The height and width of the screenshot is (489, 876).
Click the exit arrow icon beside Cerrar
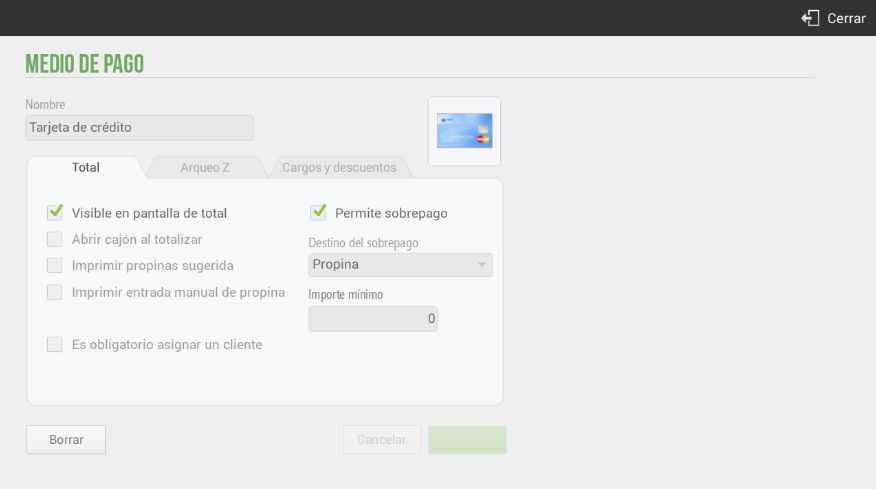click(x=810, y=18)
